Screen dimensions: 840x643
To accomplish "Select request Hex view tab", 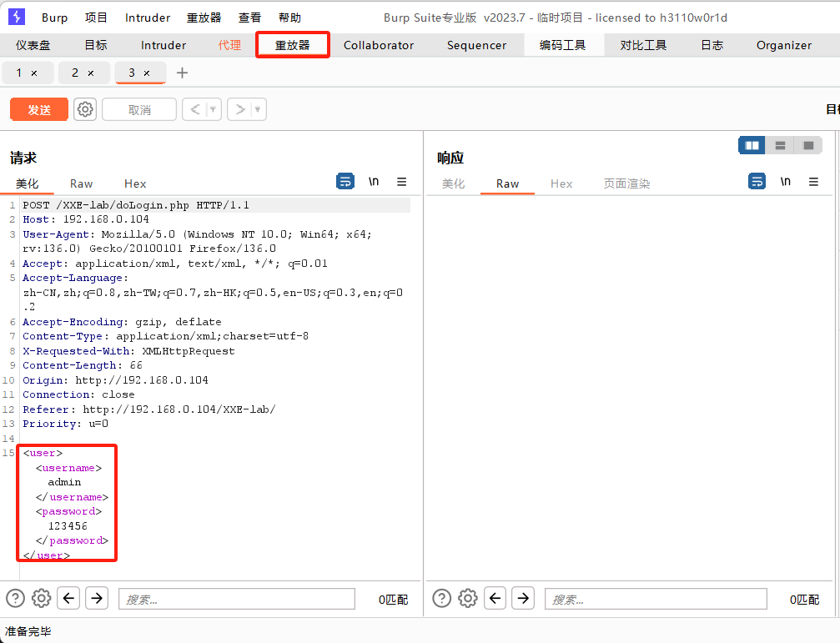I will click(135, 183).
